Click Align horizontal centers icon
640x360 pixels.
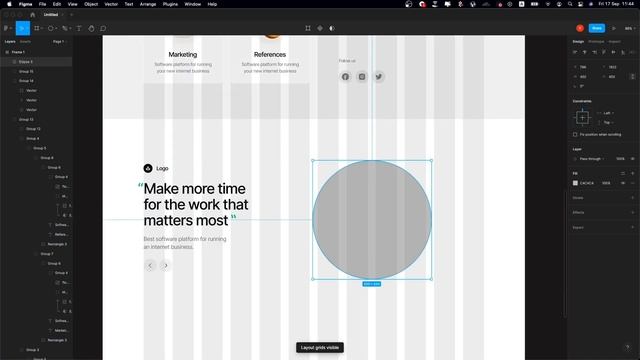[584, 52]
